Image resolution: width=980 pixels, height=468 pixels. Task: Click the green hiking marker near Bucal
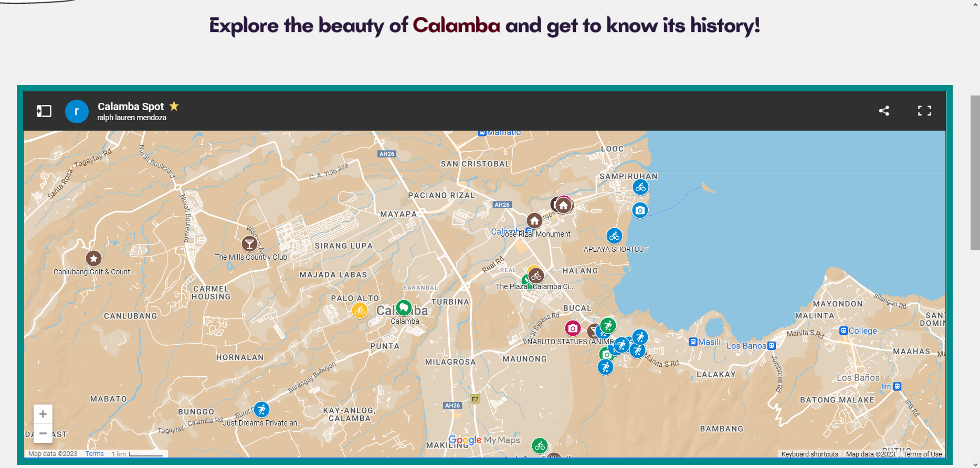pos(608,325)
